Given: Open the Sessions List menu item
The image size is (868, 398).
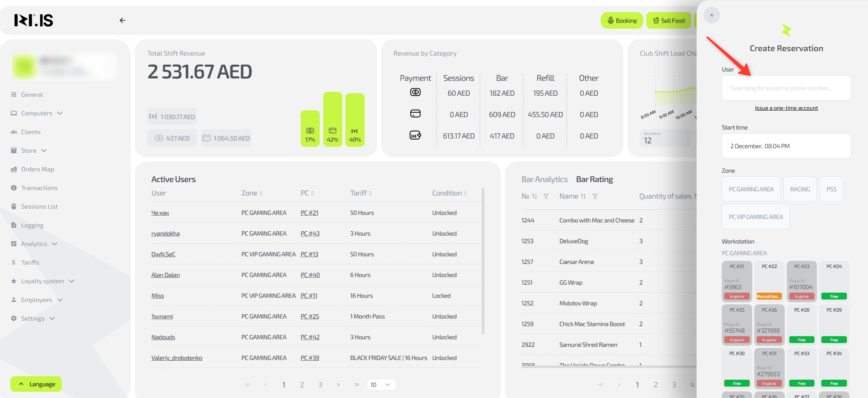Looking at the screenshot, I should 39,207.
